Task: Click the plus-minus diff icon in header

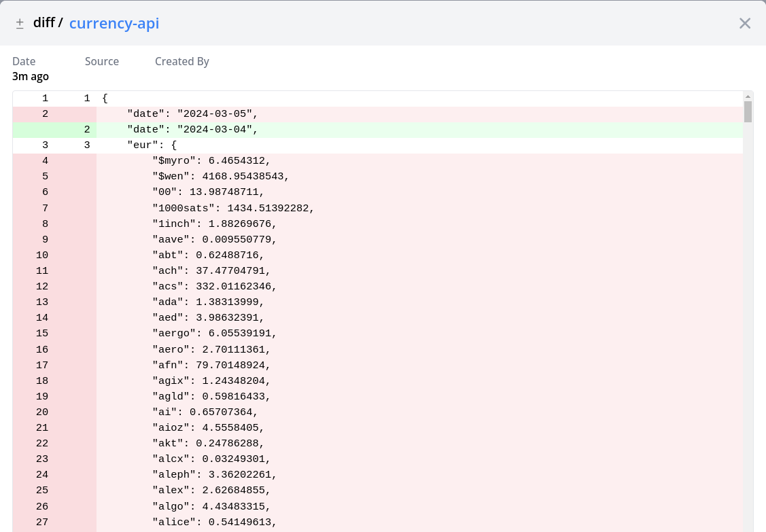Action: [20, 23]
